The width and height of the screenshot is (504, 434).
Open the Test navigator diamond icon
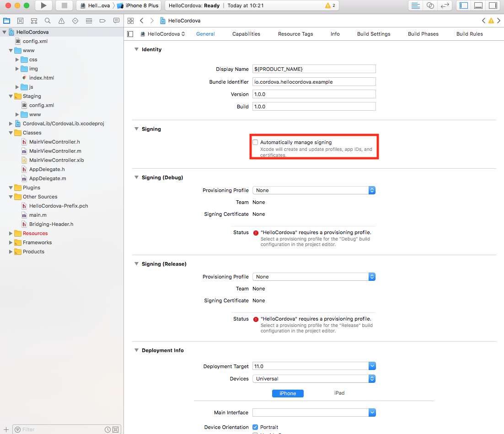75,21
